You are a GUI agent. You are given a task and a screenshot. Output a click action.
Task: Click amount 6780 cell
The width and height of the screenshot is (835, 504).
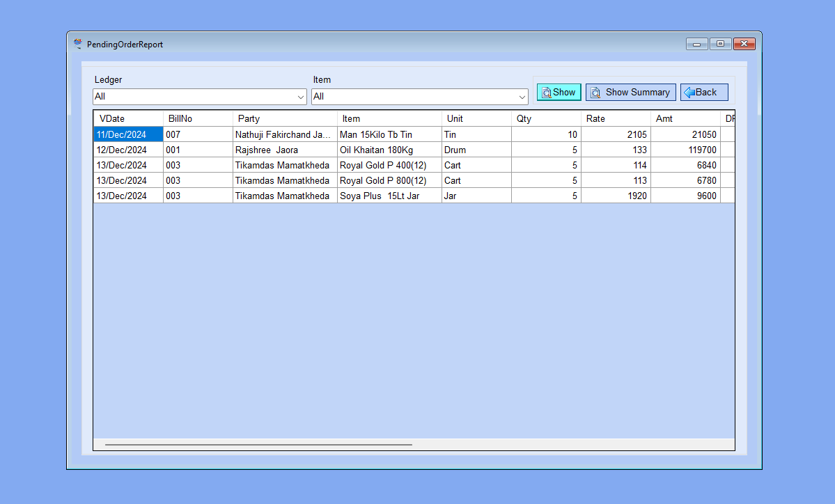(685, 180)
